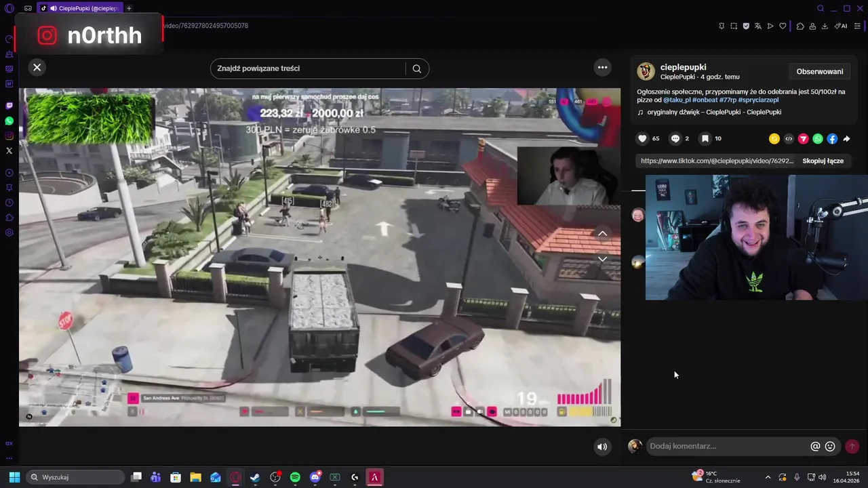Repost the video with yellow repost icon
The image size is (868, 488).
(774, 139)
